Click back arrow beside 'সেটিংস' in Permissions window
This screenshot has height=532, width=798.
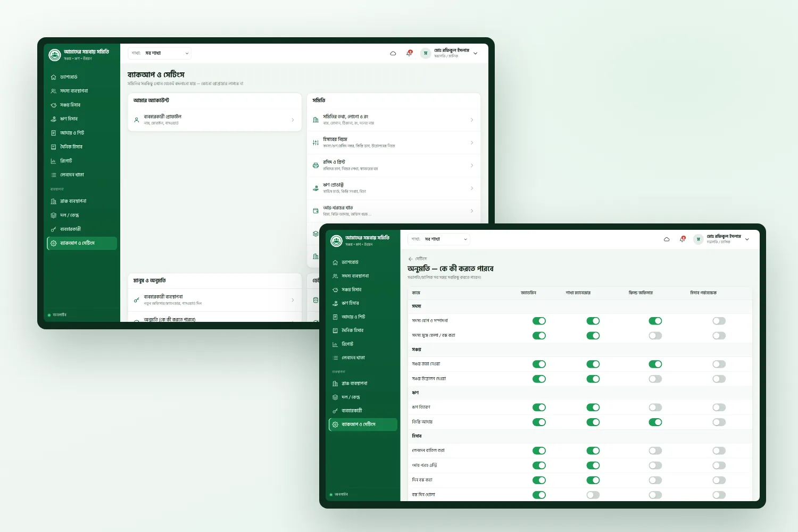point(410,259)
